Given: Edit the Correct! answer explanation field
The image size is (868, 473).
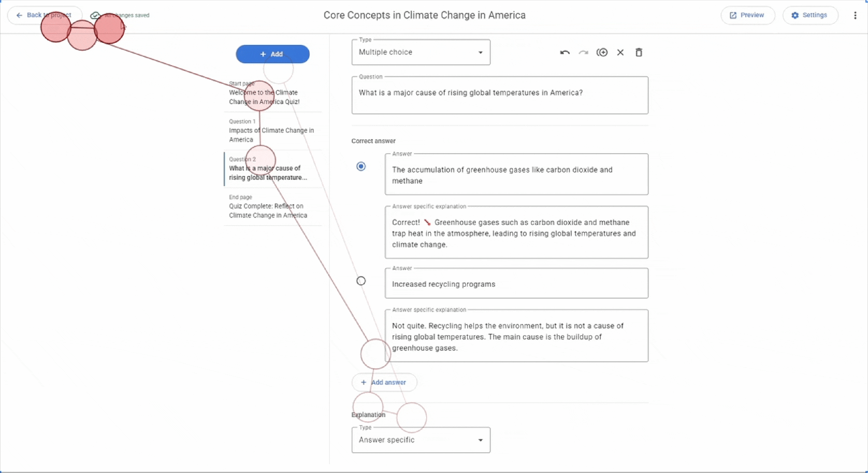Looking at the screenshot, I should (x=516, y=232).
